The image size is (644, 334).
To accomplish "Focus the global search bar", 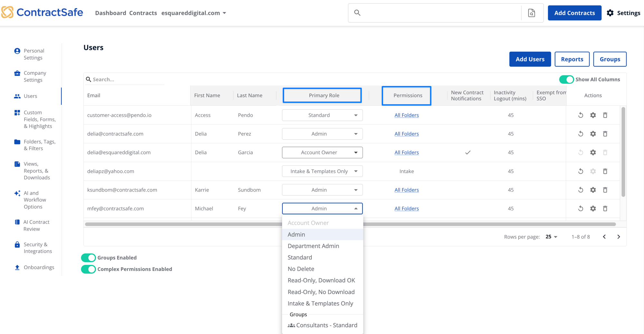I will [435, 13].
